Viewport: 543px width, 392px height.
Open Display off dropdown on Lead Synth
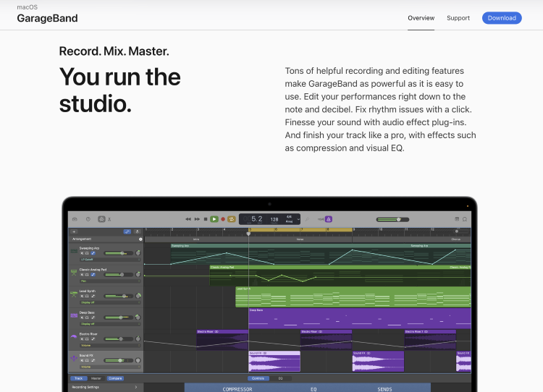tap(110, 302)
